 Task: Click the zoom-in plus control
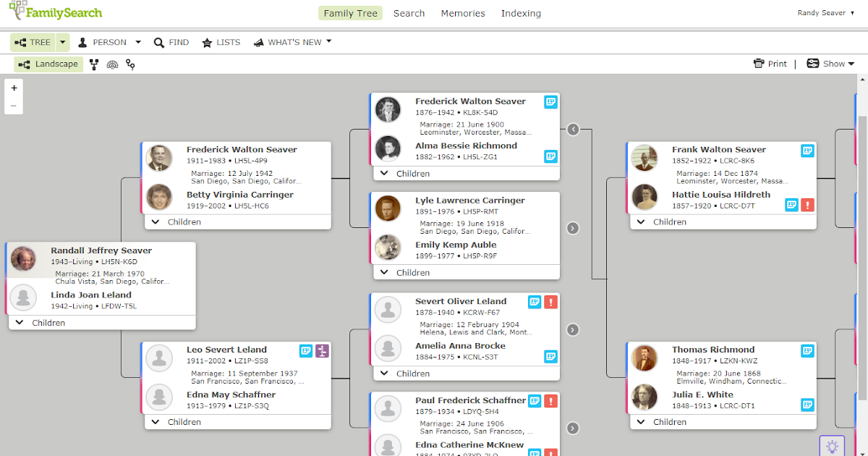click(x=14, y=87)
